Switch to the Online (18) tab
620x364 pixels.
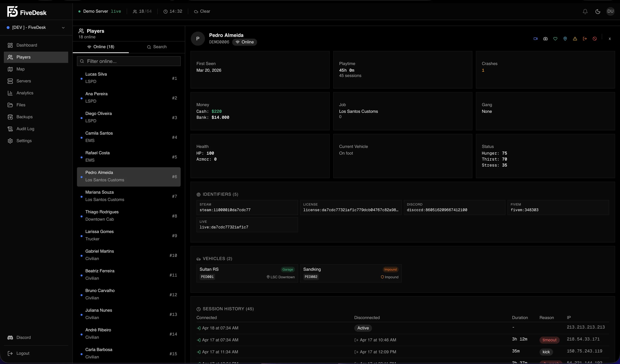[x=101, y=47]
